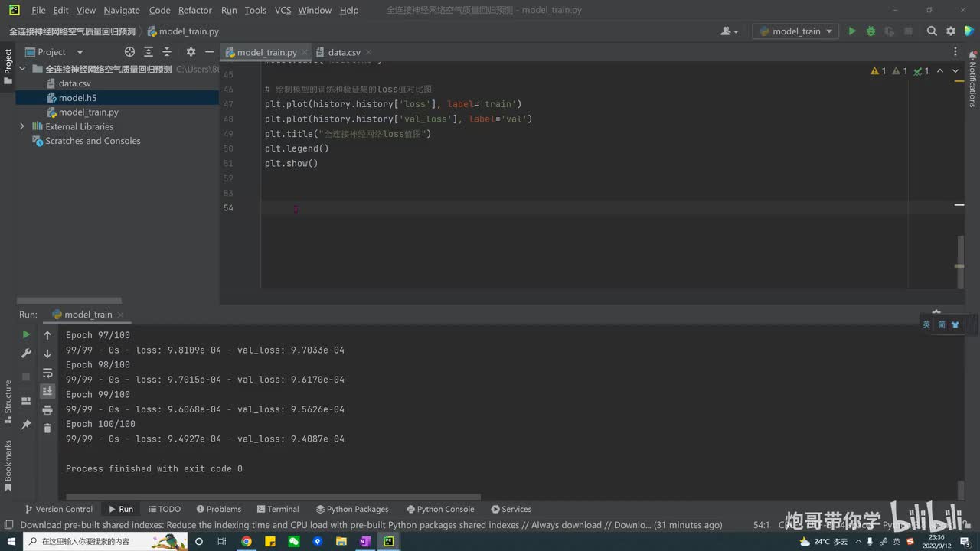The width and height of the screenshot is (980, 551).
Task: Open the editor tabs more-options icon
Action: coord(955,52)
